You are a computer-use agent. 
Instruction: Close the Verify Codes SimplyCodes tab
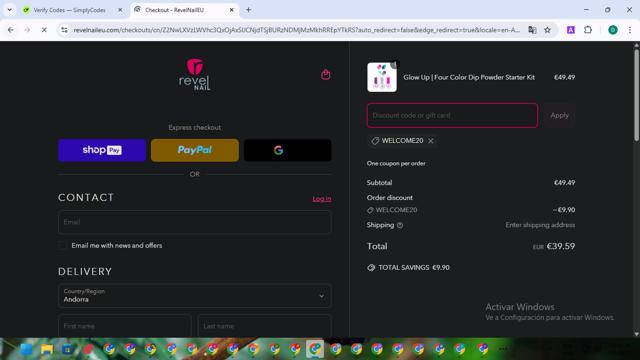click(x=120, y=10)
